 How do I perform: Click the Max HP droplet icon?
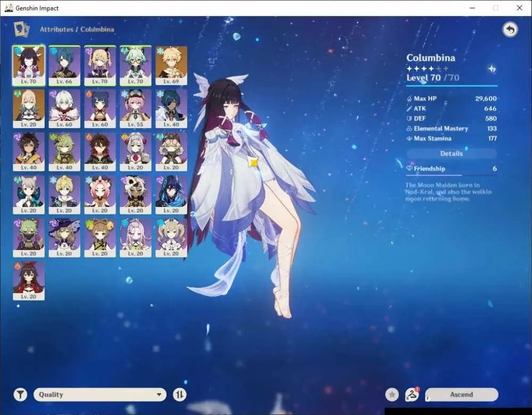(409, 99)
